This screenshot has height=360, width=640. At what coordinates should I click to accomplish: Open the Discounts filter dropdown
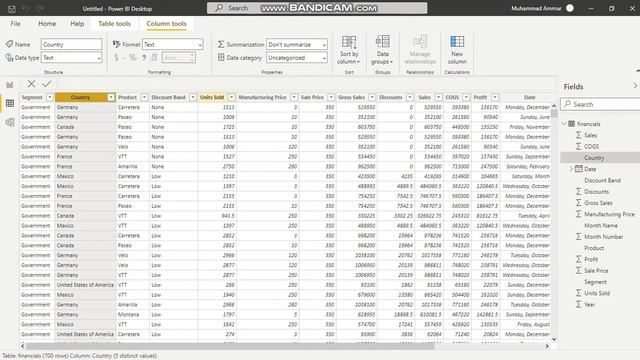click(x=409, y=97)
